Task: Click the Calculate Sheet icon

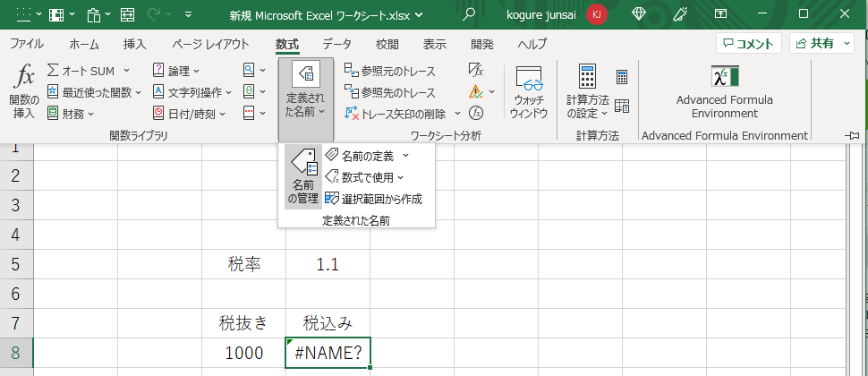Action: click(622, 106)
